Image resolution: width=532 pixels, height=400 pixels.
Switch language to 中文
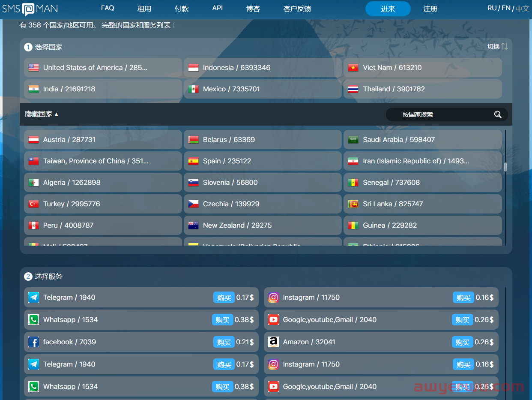coord(523,9)
